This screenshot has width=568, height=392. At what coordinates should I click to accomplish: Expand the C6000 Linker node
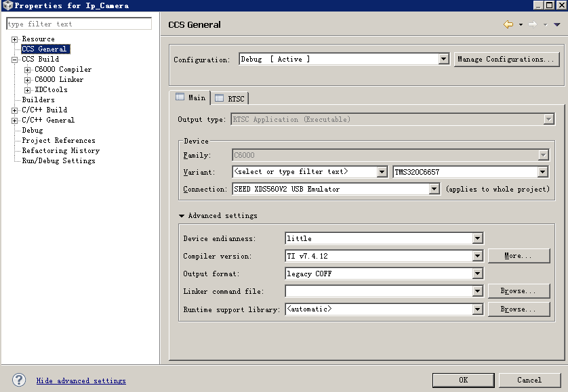pos(27,80)
